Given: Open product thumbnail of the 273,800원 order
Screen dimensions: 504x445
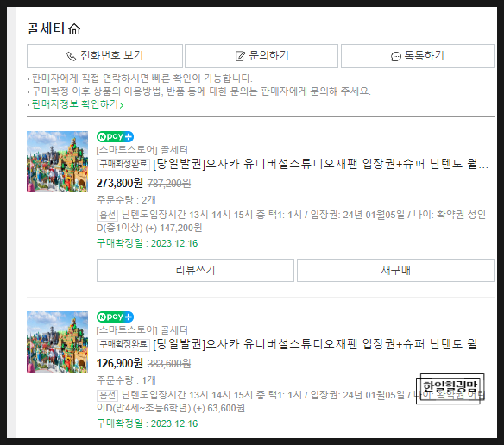Looking at the screenshot, I should (57, 161).
